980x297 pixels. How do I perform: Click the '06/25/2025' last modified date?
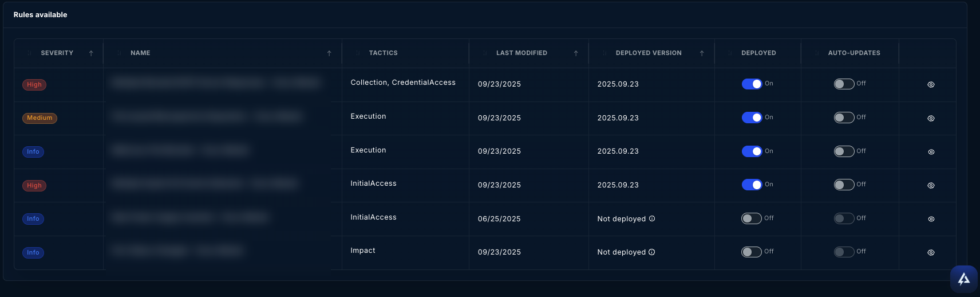[499, 219]
